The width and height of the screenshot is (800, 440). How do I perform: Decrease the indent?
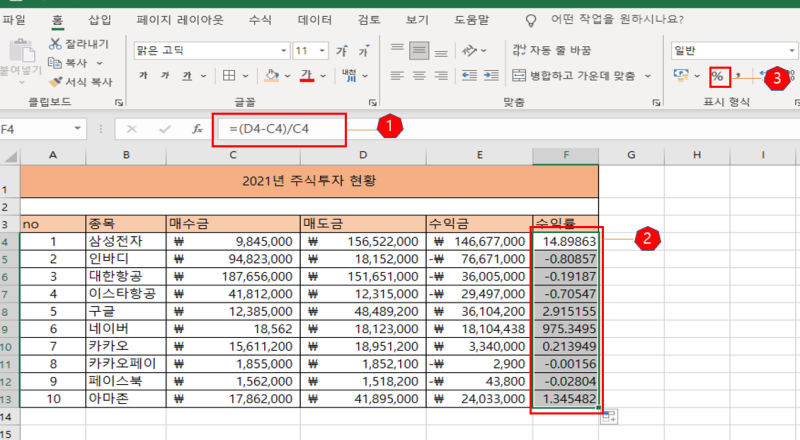coord(469,76)
